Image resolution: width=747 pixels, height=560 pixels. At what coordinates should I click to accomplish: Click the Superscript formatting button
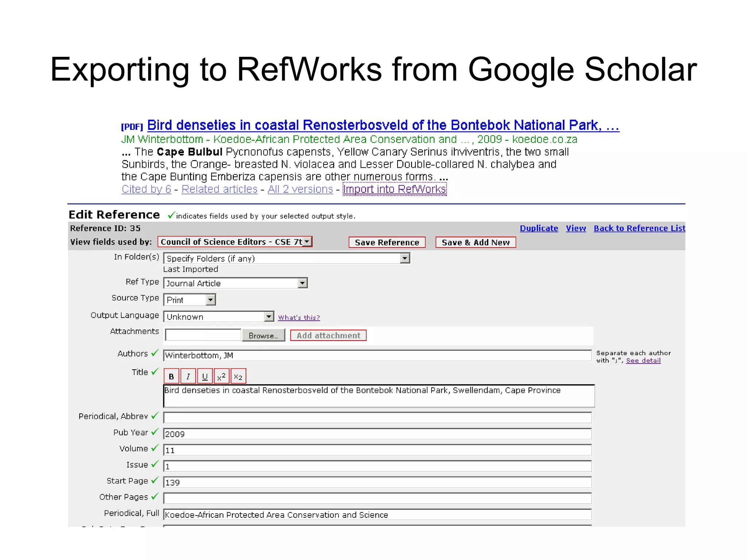tap(221, 376)
